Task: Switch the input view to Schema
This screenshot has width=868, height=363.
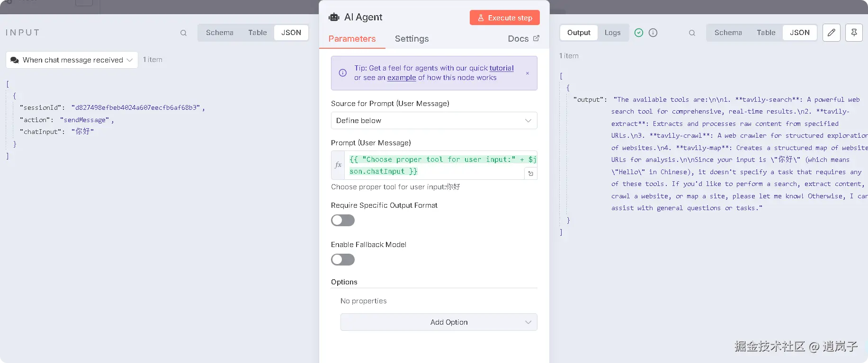Action: (x=220, y=33)
